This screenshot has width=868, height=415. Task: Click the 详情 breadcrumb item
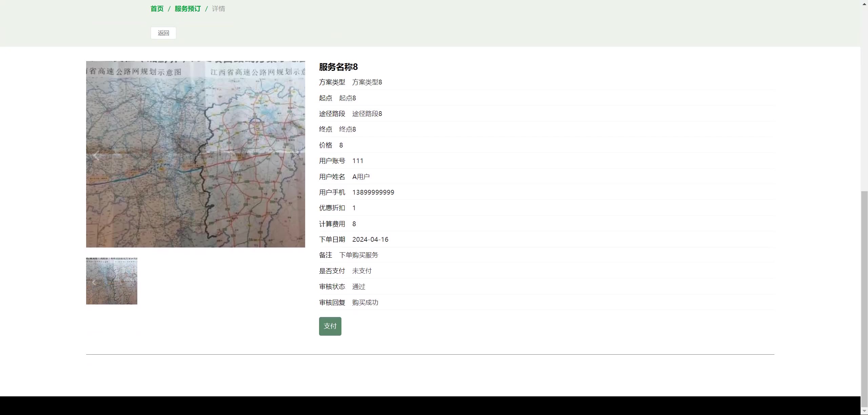point(218,9)
